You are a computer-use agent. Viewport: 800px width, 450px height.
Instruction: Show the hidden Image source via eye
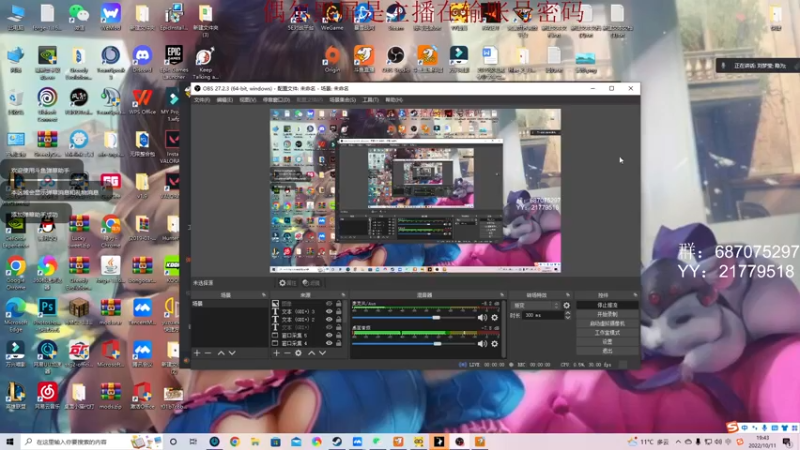pyautogui.click(x=329, y=304)
